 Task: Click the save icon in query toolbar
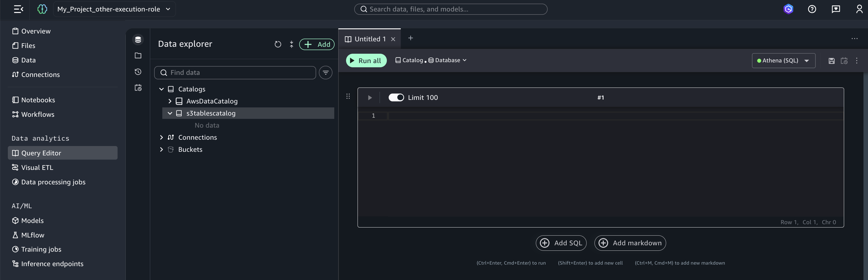(x=831, y=61)
